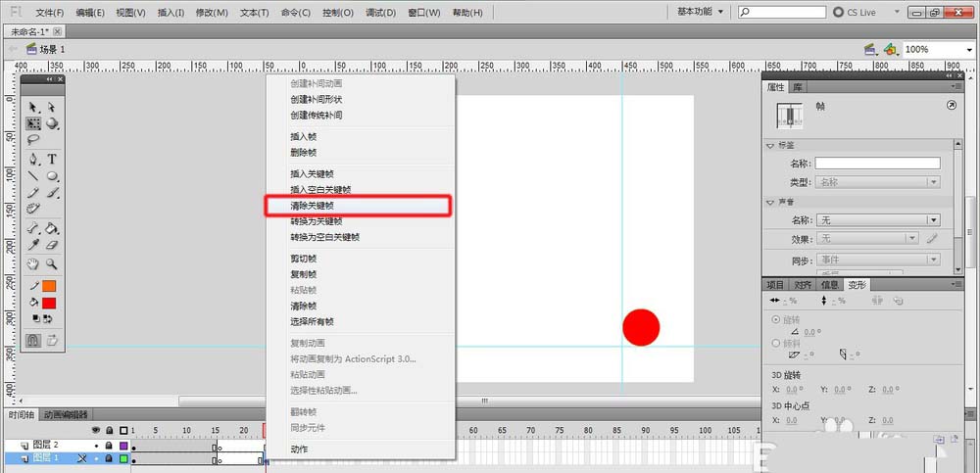
Task: Unlock 图层 1 layer lock
Action: [110, 458]
